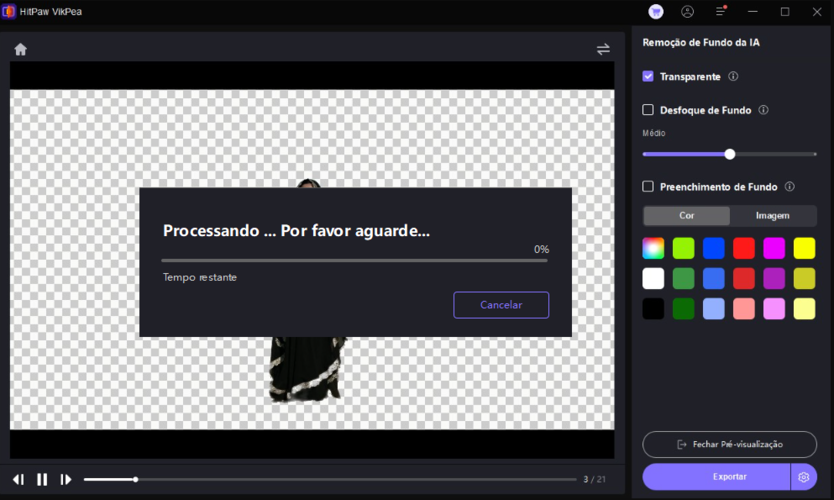
Task: Pick the dark green color swatch
Action: click(683, 309)
